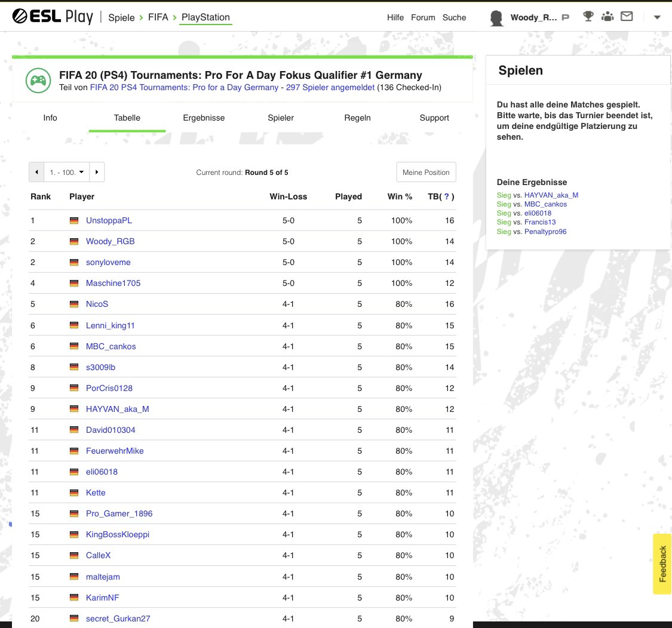Open HAYVAN_aka_M under Deine Ergebnisse
Screen dimensions: 672x628
551,195
